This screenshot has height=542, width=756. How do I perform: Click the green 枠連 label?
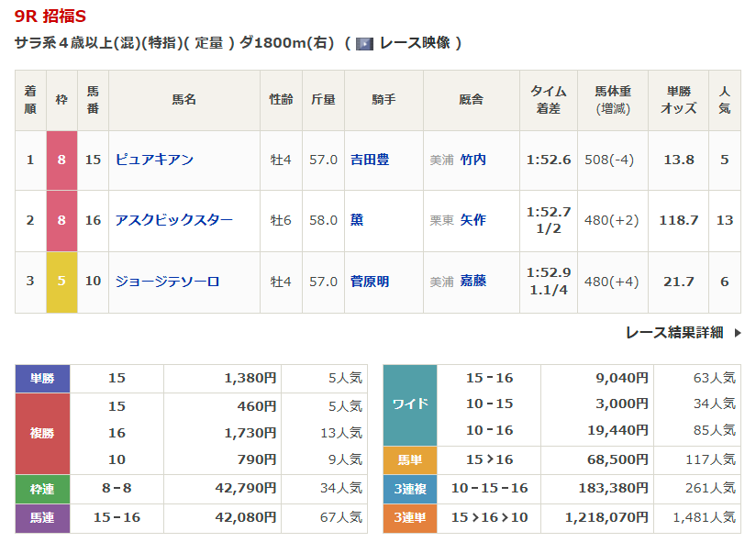pos(43,489)
